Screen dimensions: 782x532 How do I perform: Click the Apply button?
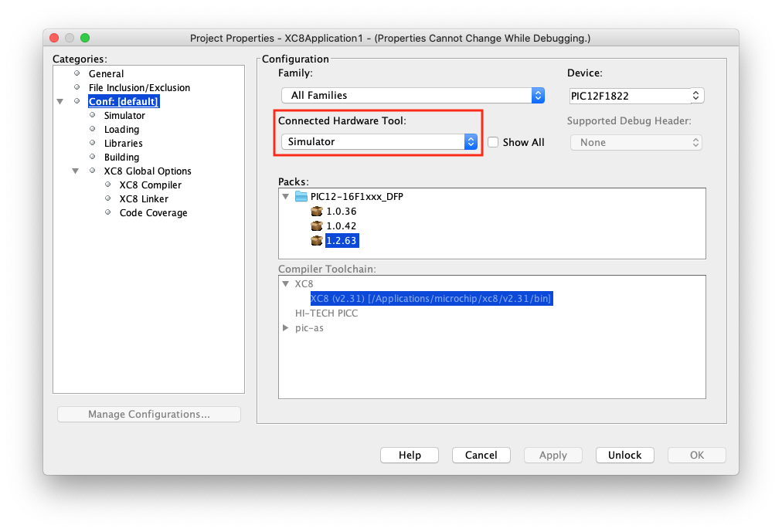tap(553, 455)
